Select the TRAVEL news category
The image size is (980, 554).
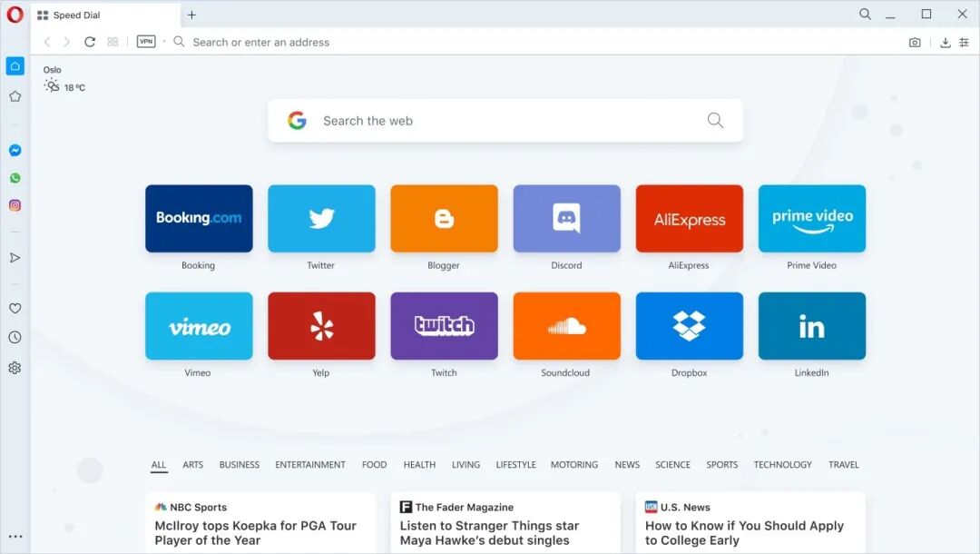click(x=844, y=465)
